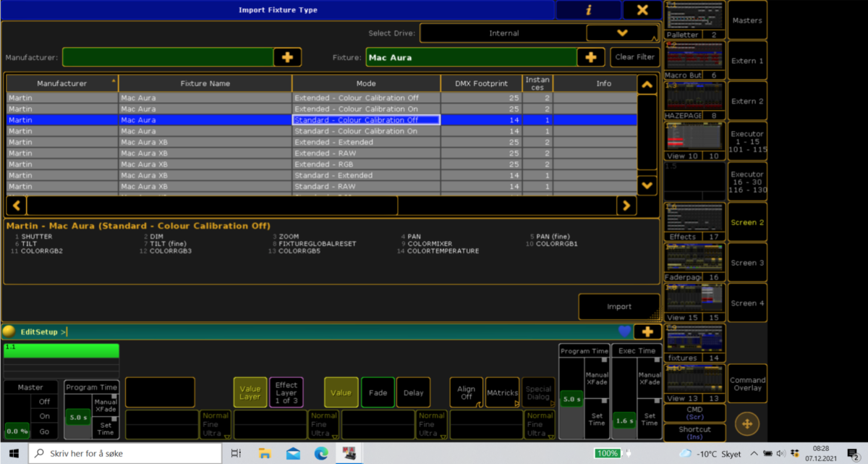
Task: Set Master to Off
Action: [x=45, y=401]
